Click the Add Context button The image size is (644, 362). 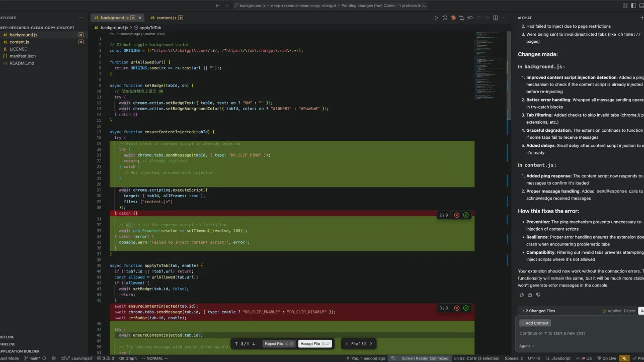click(x=535, y=323)
